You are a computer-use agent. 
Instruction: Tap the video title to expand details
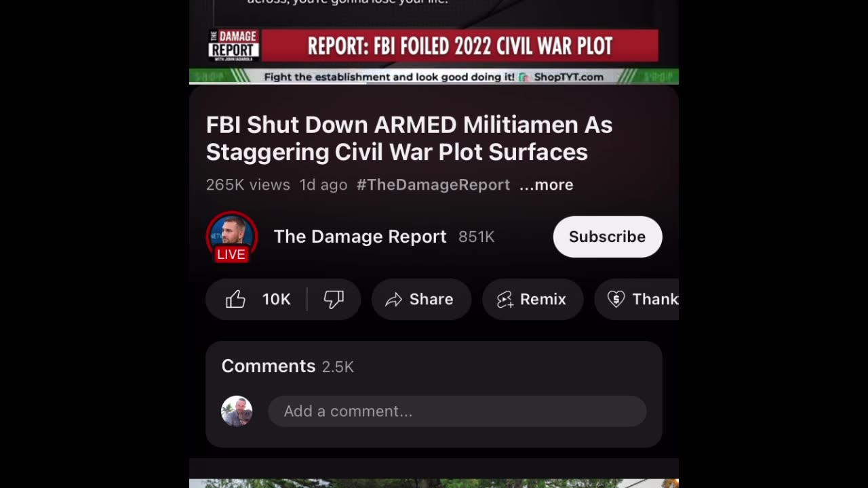[409, 138]
